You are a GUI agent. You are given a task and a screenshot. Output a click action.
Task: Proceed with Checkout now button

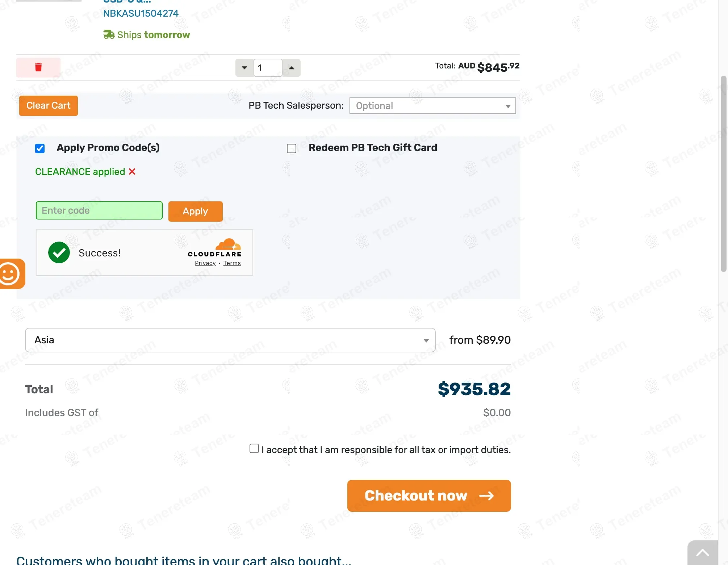[429, 495]
